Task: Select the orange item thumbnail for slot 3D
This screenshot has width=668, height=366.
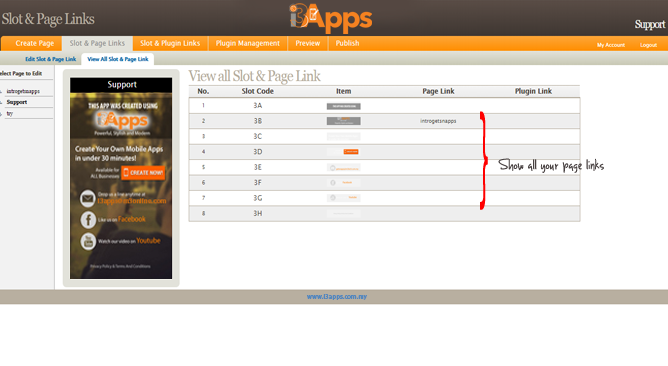Action: [x=351, y=152]
